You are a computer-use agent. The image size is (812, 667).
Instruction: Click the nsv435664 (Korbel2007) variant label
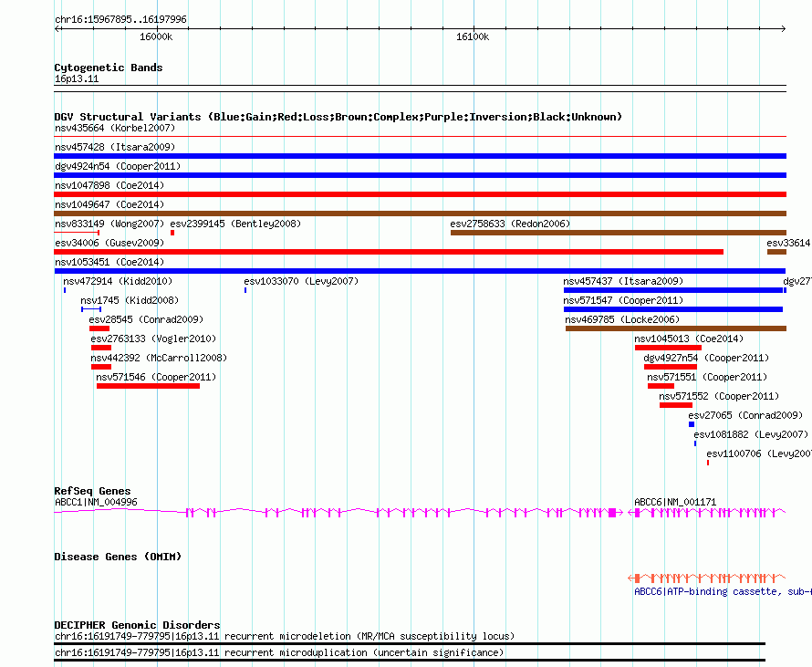tap(115, 128)
